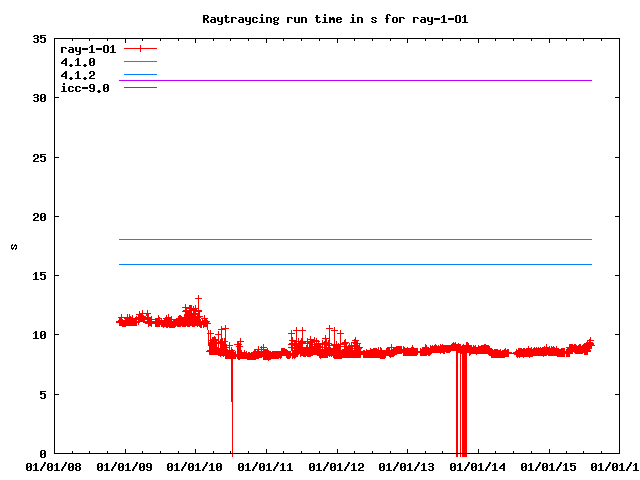The image size is (640, 480).
Task: Click the magenta horizontal line near 31
Action: 360,80
